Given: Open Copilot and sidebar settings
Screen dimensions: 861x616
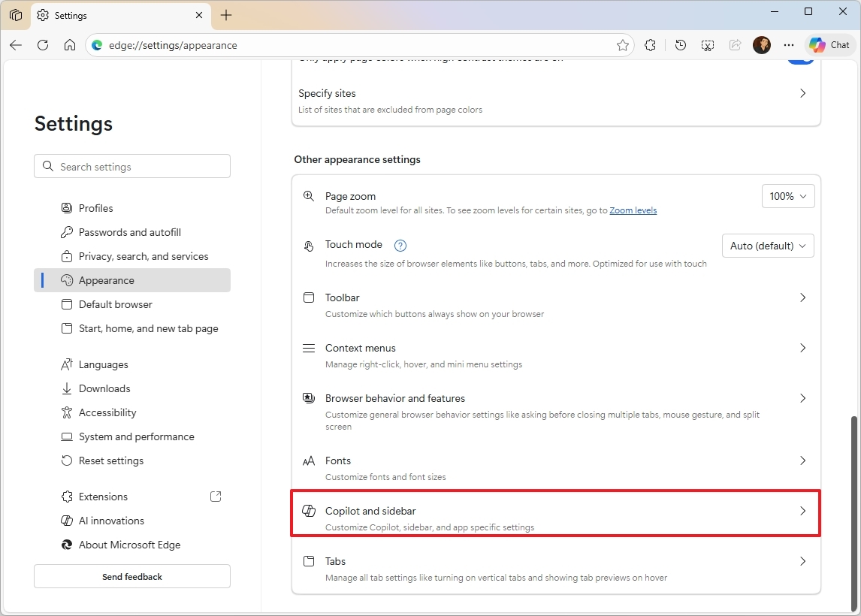Looking at the screenshot, I should (x=555, y=513).
